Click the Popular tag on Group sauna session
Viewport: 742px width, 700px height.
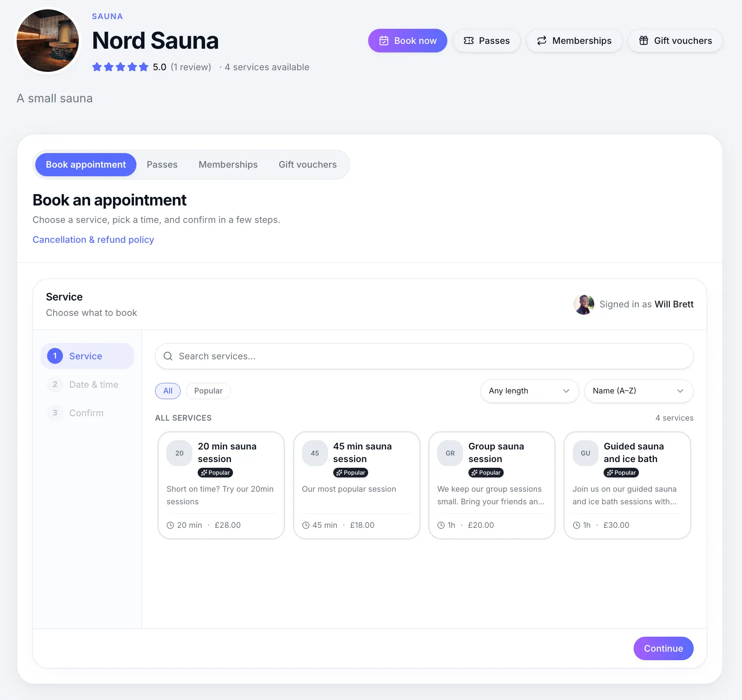(486, 473)
